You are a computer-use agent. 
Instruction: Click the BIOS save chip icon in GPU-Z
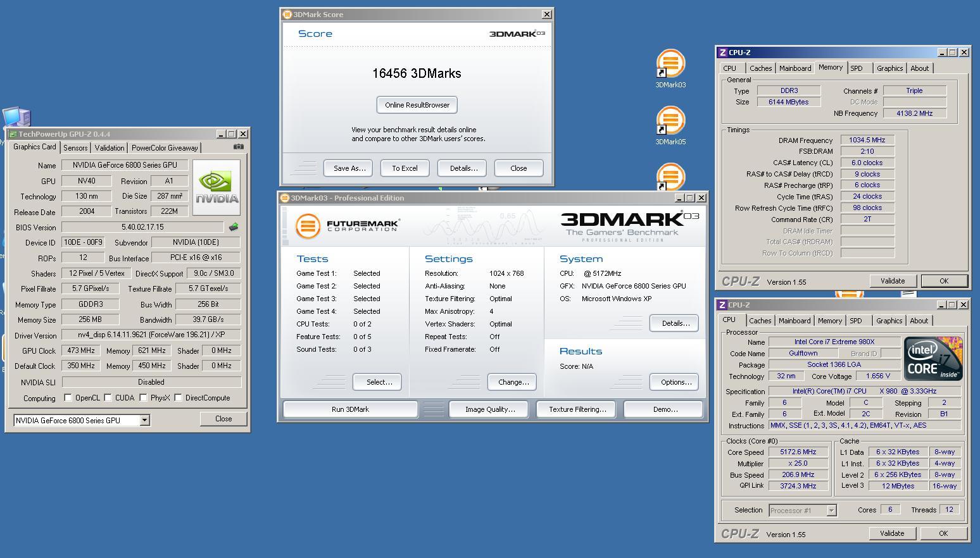[x=234, y=227]
